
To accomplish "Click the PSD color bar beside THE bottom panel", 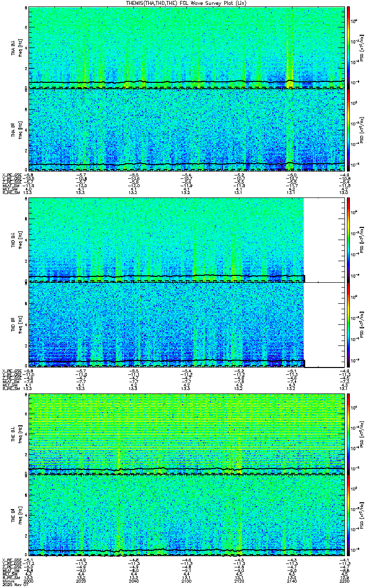I will point(348,515).
